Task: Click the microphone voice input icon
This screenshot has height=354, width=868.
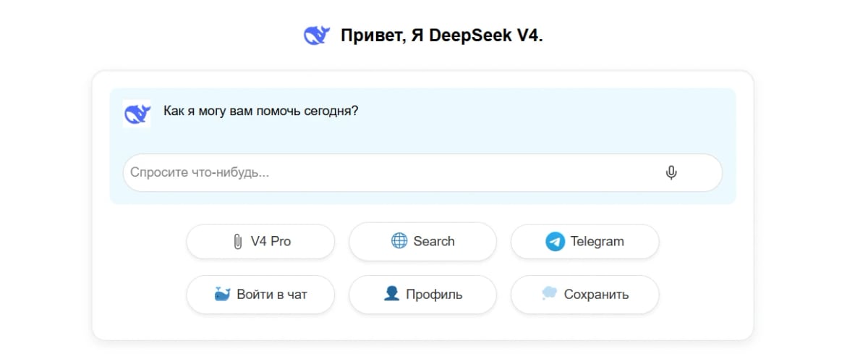Action: click(x=671, y=172)
